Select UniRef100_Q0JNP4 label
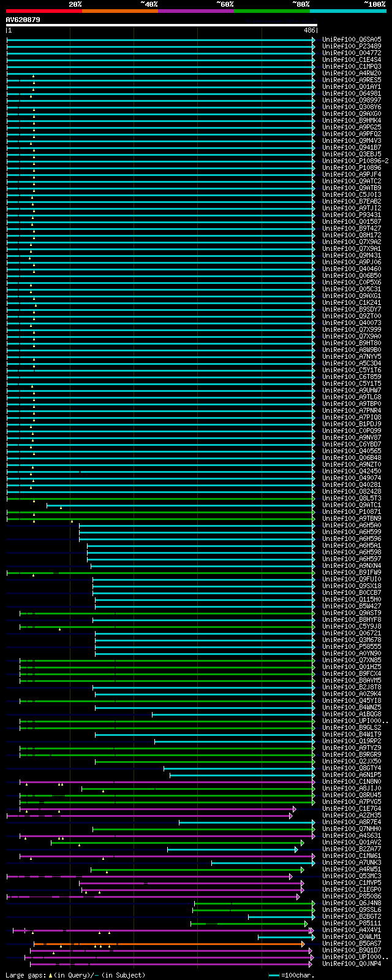The width and height of the screenshot is (392, 980). 352,963
